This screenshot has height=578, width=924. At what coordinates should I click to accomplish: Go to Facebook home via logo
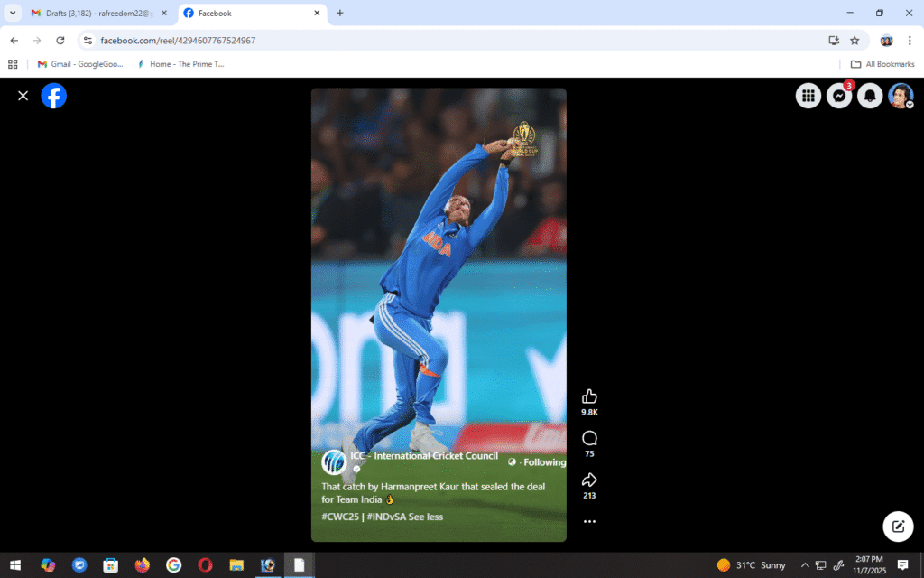click(x=54, y=96)
